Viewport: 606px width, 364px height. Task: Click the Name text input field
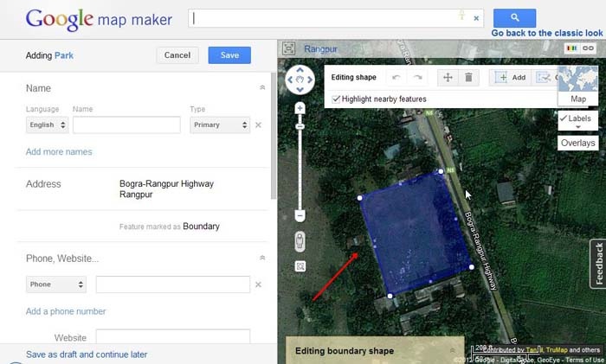126,125
